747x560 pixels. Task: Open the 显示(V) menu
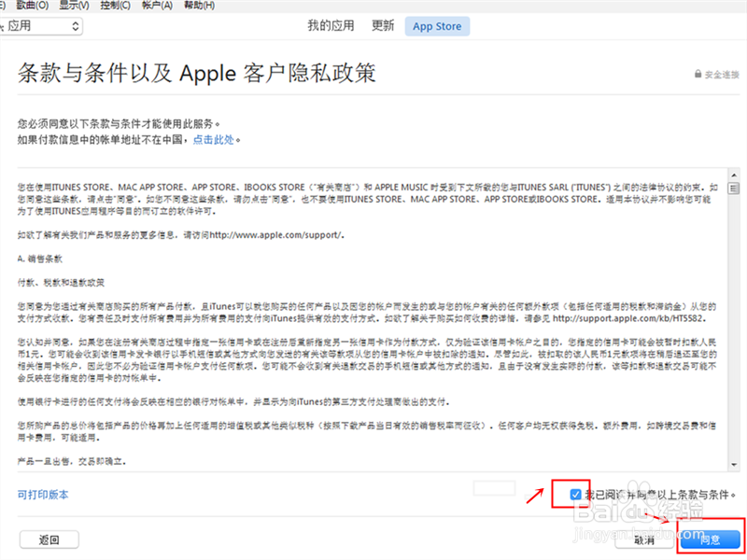point(74,6)
